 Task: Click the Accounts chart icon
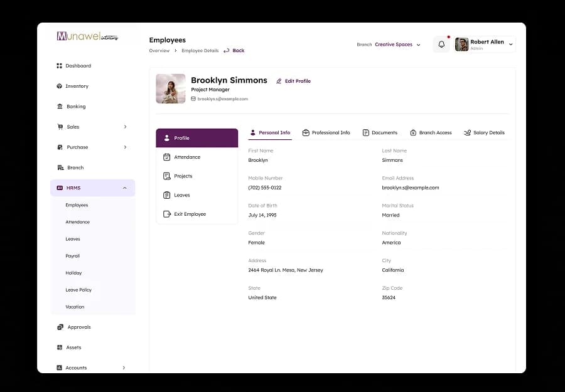pyautogui.click(x=60, y=368)
